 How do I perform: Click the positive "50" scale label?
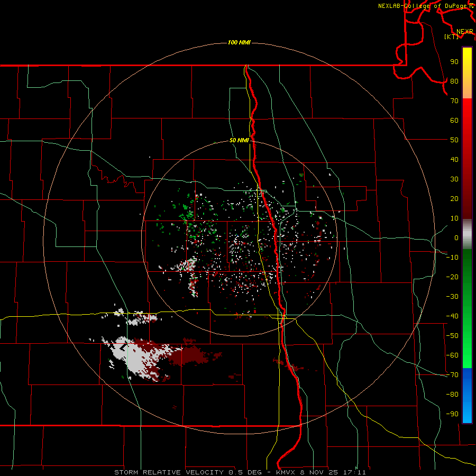454,140
